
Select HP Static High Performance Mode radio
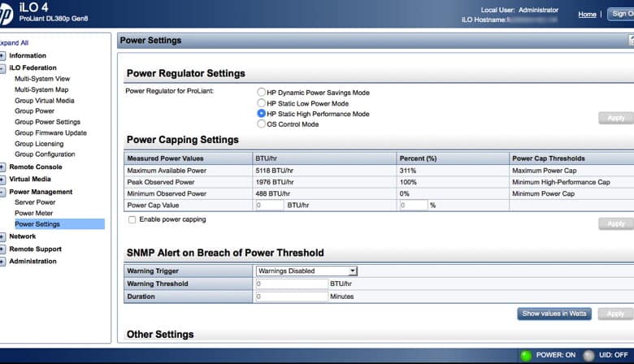click(261, 114)
